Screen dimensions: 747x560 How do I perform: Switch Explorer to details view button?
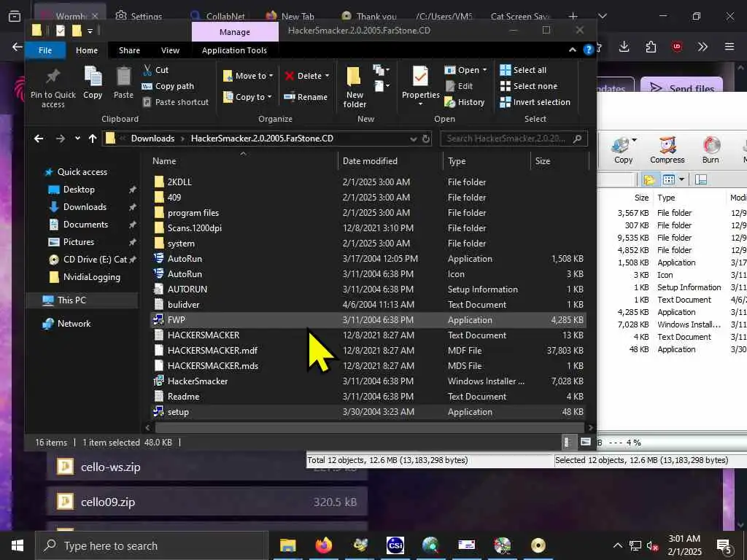(x=567, y=442)
